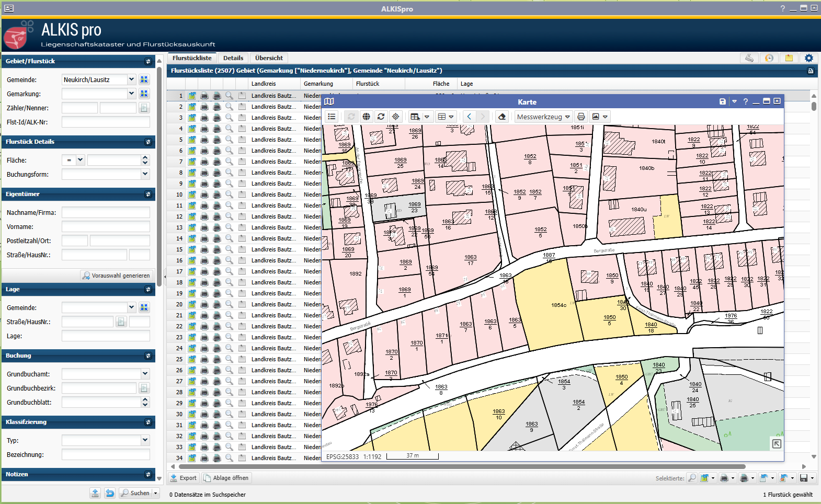Image resolution: width=821 pixels, height=504 pixels.
Task: Open the gear settings icon top right
Action: 809,58
